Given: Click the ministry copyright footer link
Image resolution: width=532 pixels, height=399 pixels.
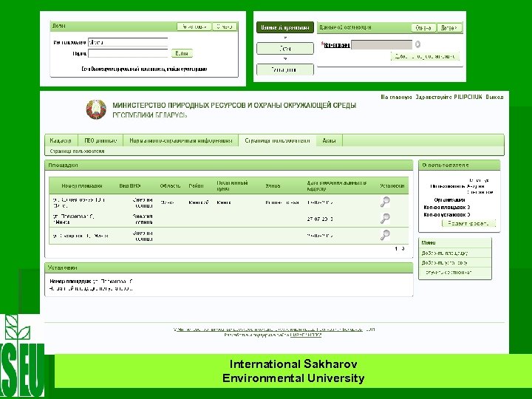Looking at the screenshot, I should tap(268, 330).
